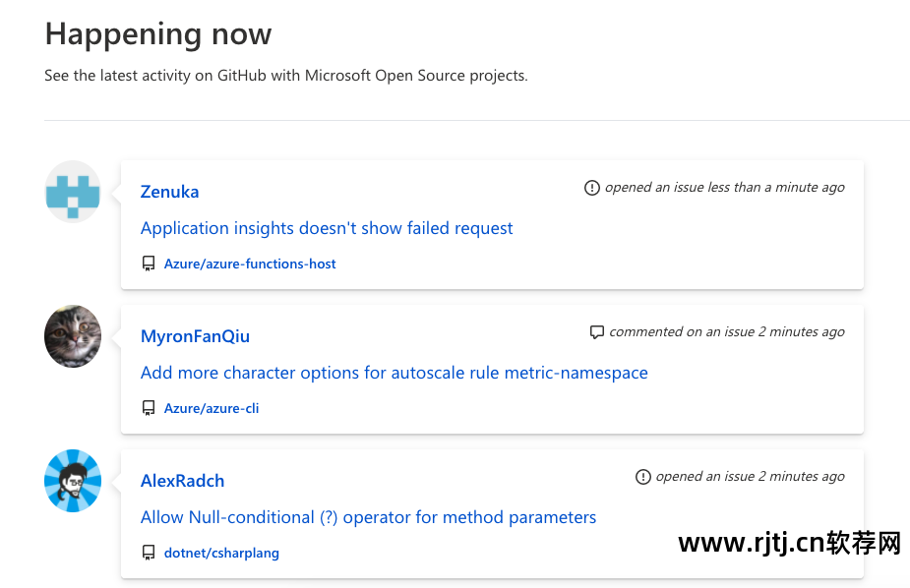Go to Azure/azure-cli repository
Image resolution: width=910 pixels, height=588 pixels.
point(212,408)
